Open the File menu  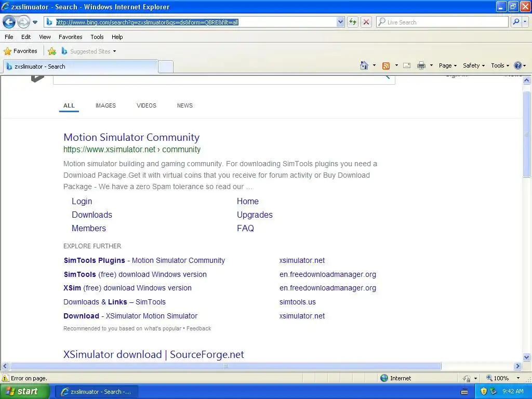9,37
